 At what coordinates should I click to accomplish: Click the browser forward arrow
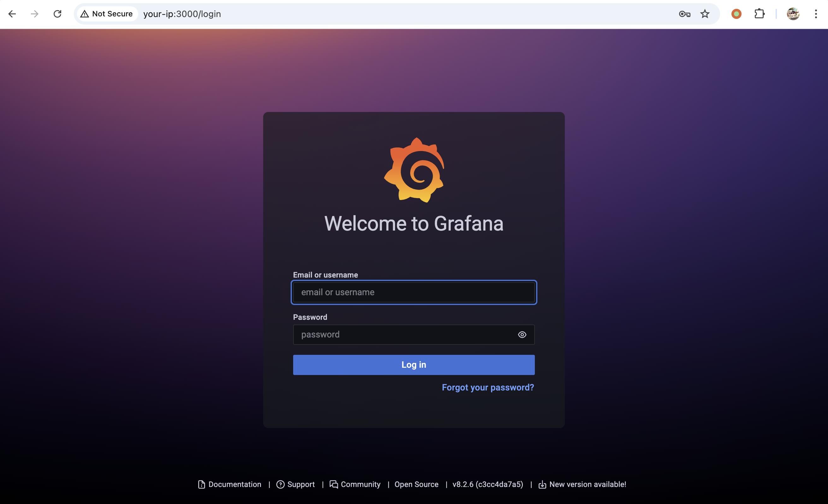click(35, 14)
